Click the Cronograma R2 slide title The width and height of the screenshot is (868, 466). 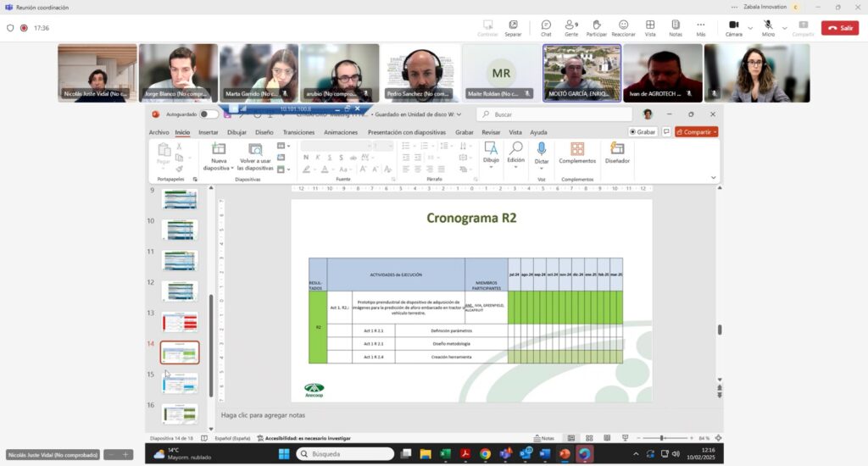pos(471,218)
